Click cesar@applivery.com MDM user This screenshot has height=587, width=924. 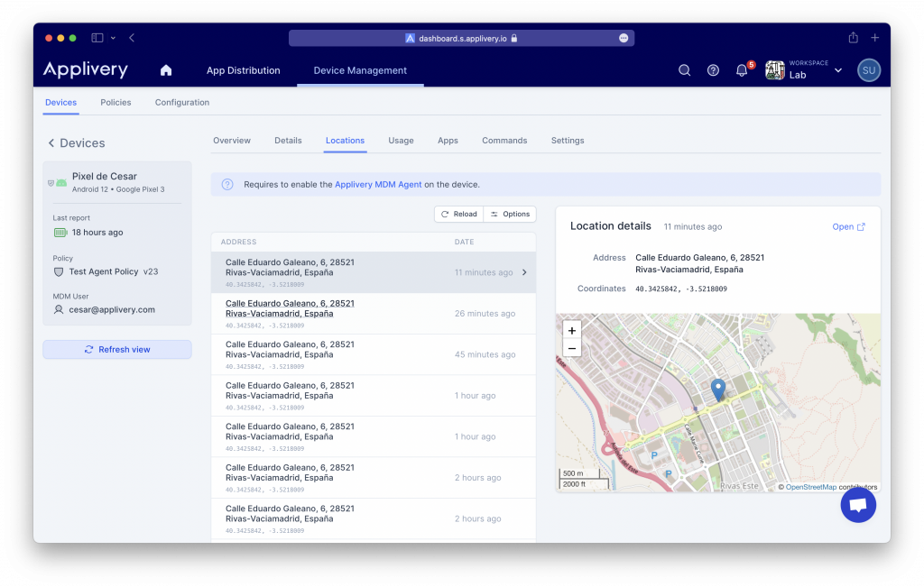tap(112, 309)
